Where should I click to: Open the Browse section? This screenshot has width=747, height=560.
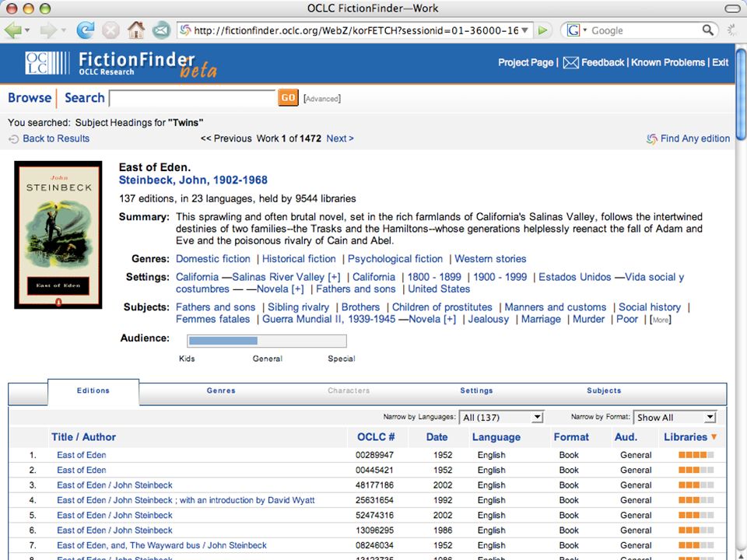(30, 98)
